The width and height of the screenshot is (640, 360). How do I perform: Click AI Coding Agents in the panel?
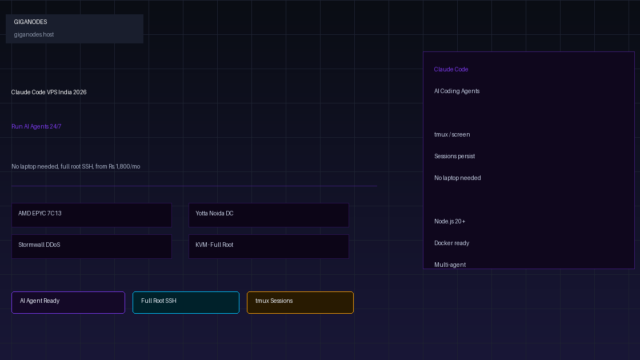tap(456, 91)
